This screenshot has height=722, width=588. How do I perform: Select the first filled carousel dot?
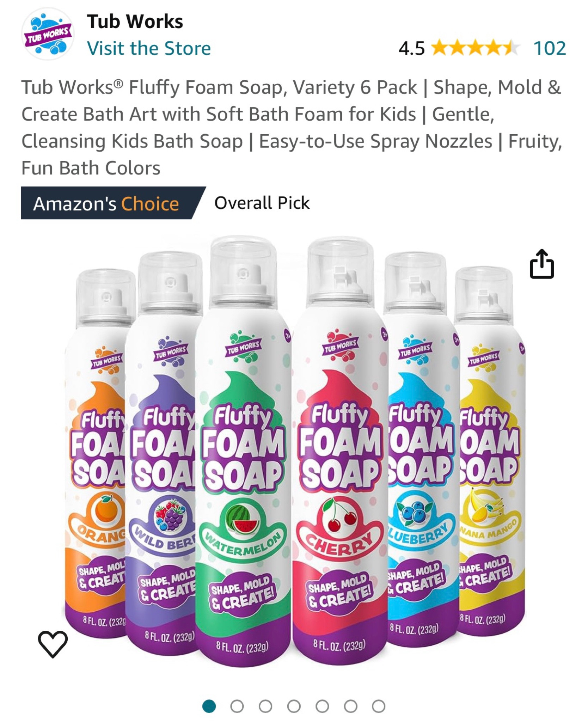pyautogui.click(x=209, y=706)
